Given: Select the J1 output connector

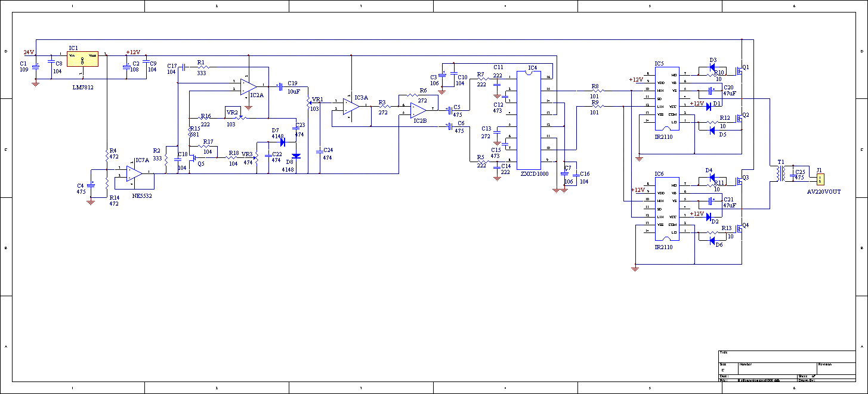Looking at the screenshot, I should point(820,179).
